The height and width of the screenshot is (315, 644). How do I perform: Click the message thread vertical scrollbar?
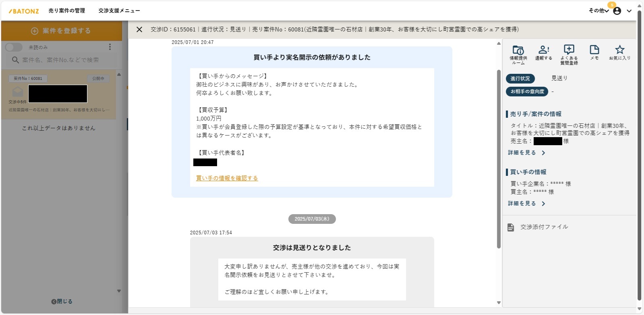point(499,161)
